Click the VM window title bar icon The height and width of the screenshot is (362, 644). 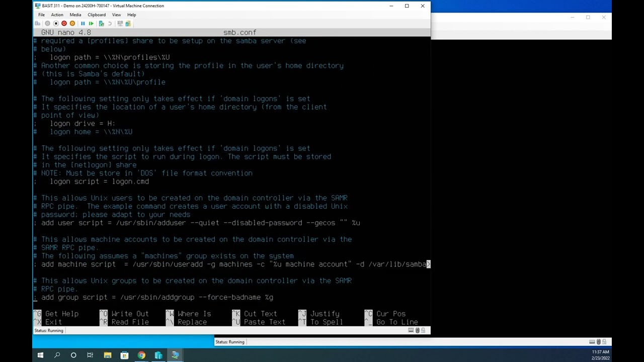[38, 6]
